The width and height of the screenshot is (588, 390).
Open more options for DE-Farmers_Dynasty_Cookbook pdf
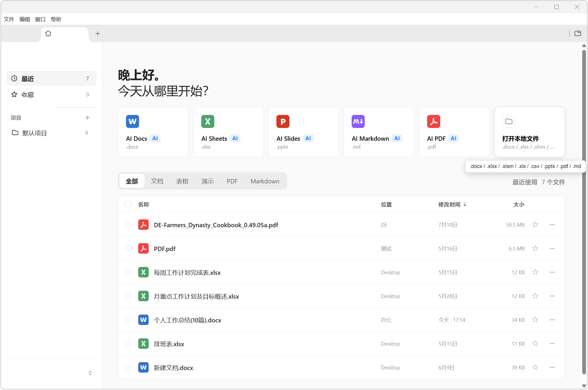click(x=552, y=225)
